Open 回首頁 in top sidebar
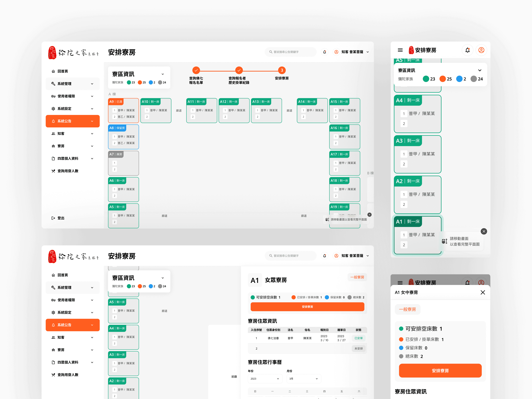The width and height of the screenshot is (532, 399). tap(63, 71)
